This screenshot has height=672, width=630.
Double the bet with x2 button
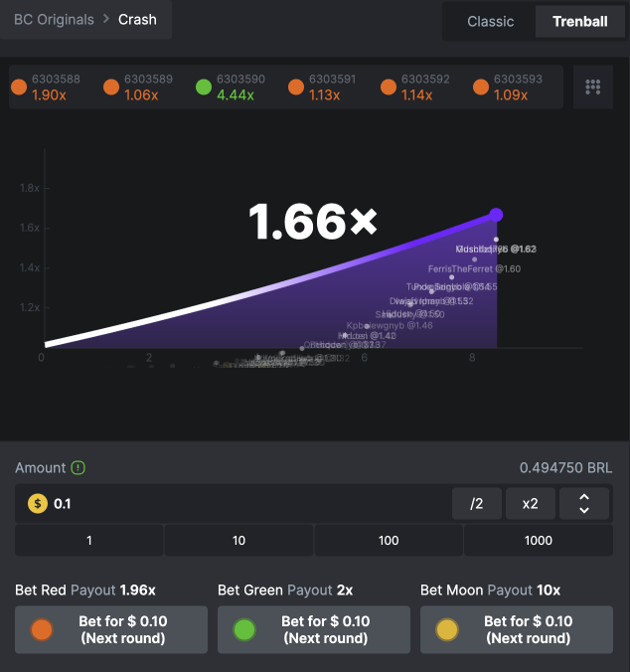pyautogui.click(x=531, y=504)
